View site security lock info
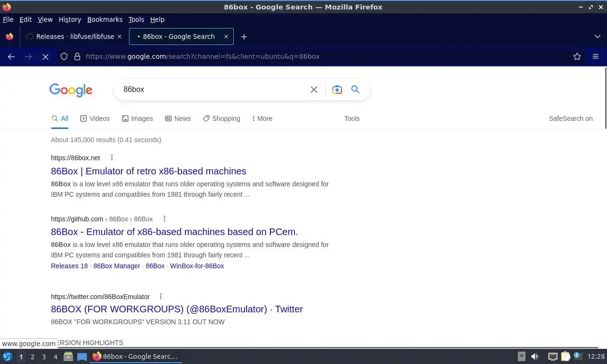Viewport: 607px width, 364px height. (77, 56)
